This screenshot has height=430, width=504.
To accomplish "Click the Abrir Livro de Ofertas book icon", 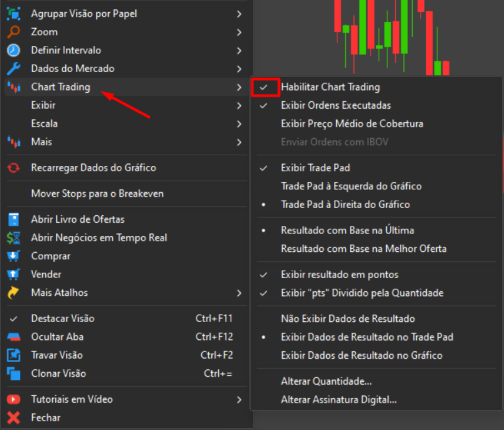I will tap(13, 219).
